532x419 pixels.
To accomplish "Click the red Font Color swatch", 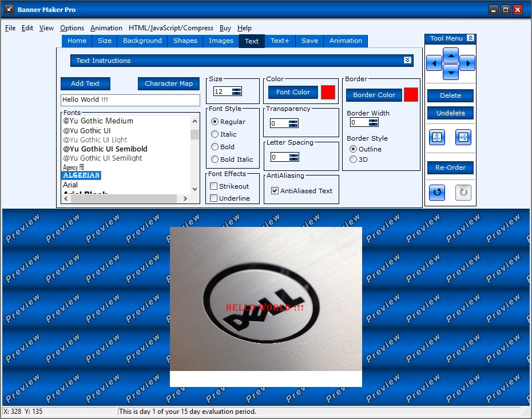I will (328, 92).
